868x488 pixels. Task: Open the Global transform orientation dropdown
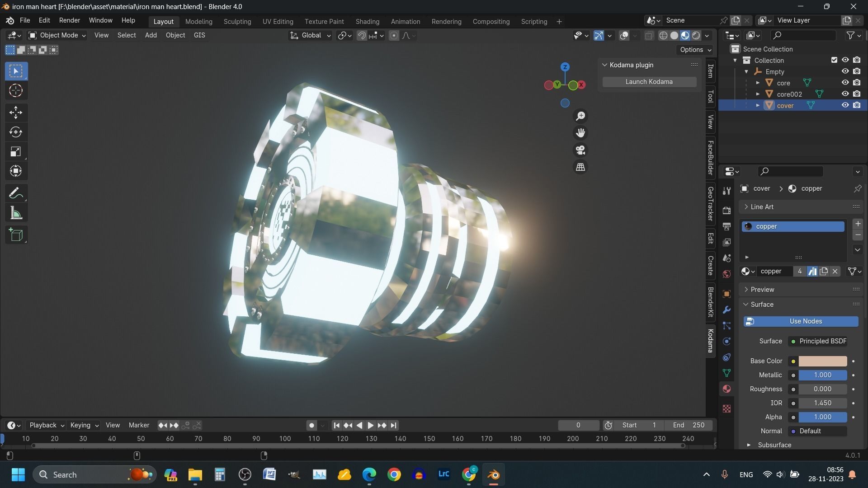pos(310,35)
